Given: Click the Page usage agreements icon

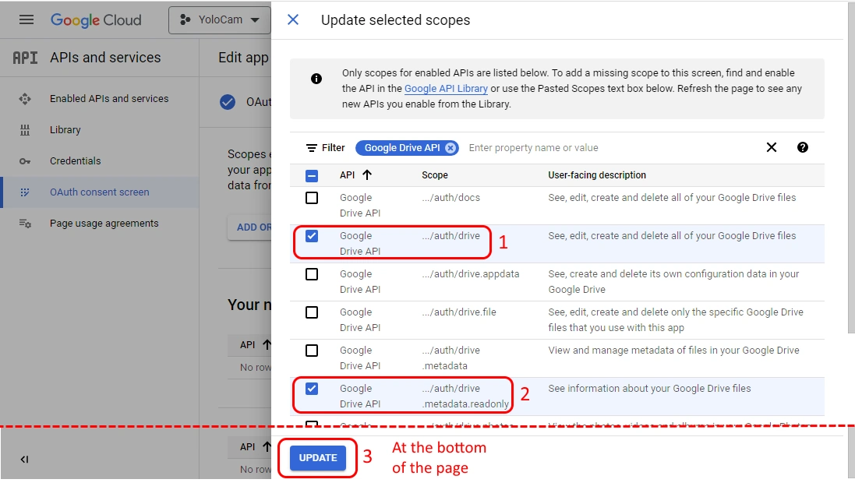Looking at the screenshot, I should tap(25, 224).
